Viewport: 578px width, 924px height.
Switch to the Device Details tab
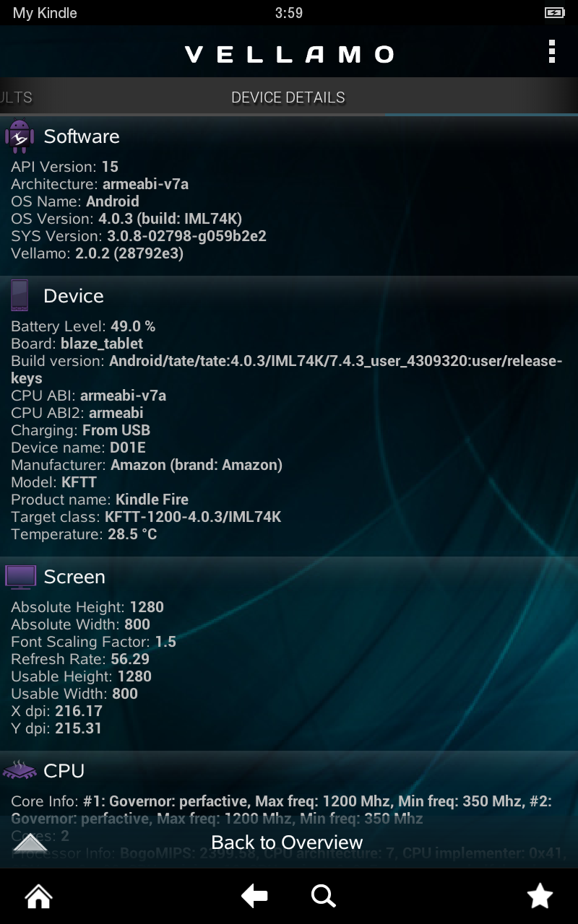point(288,97)
